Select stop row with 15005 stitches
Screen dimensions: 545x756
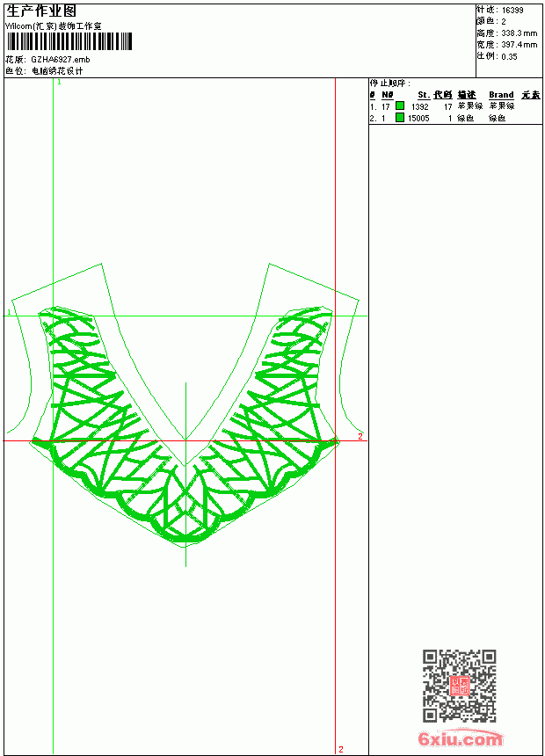click(x=438, y=118)
